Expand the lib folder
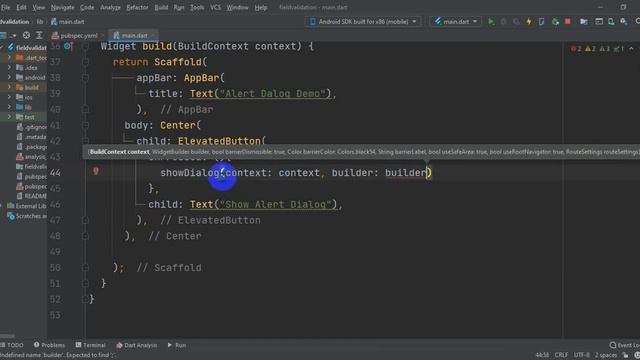The width and height of the screenshot is (640, 360). pos(9,107)
